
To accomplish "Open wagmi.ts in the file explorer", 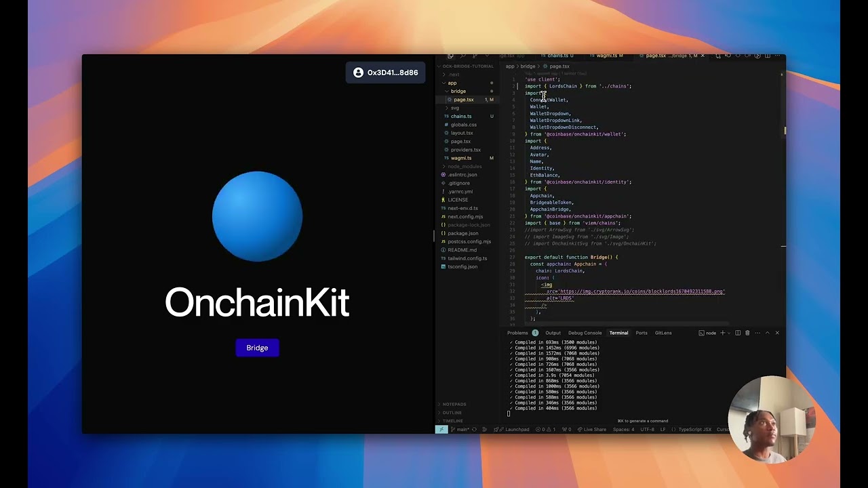I will (460, 158).
